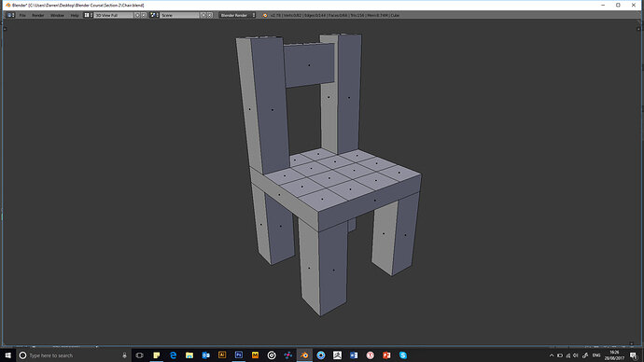Image resolution: width=644 pixels, height=362 pixels.
Task: Click the network icon in the system tray
Action: [x=568, y=355]
